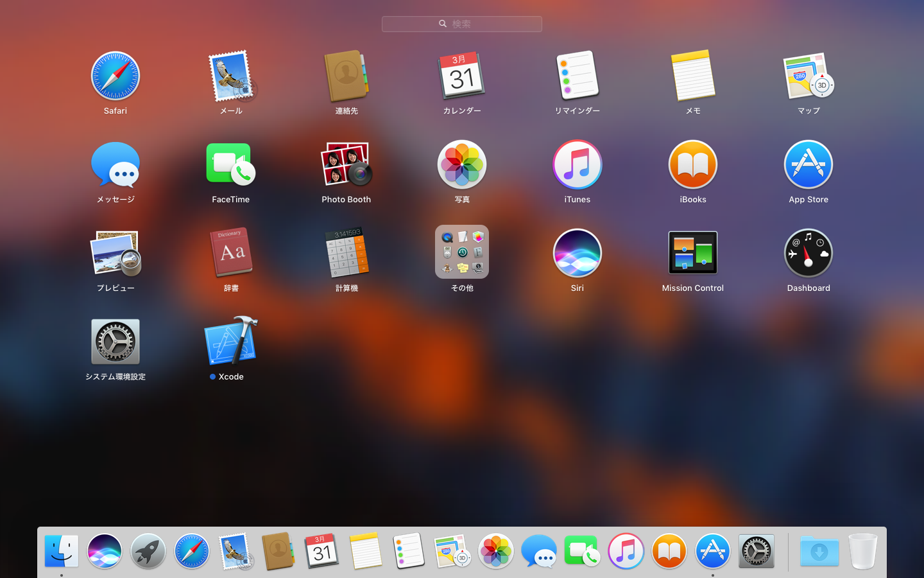Click Siri icon in the Dock
This screenshot has width=924, height=578.
(105, 551)
